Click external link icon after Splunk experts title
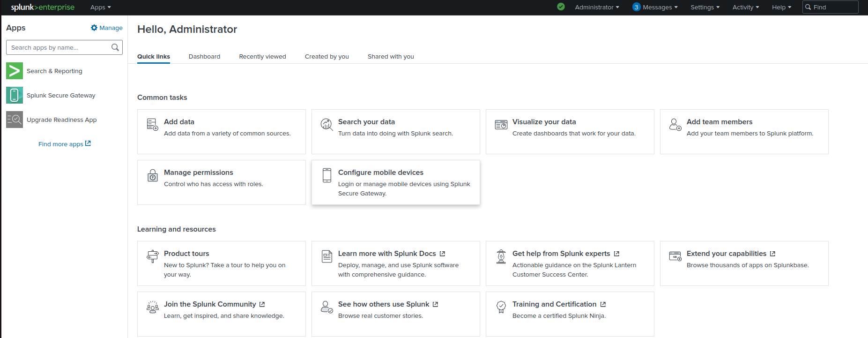The width and height of the screenshot is (868, 338). (x=616, y=254)
